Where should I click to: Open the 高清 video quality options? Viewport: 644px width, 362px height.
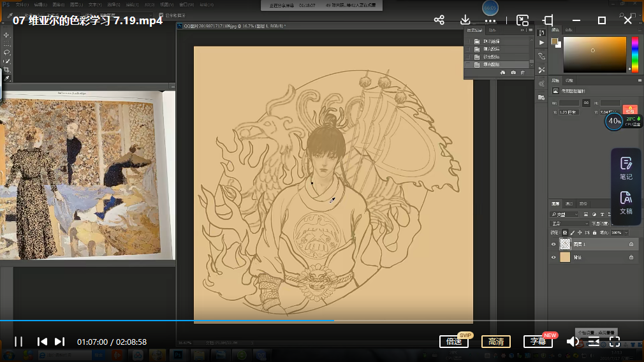pos(495,342)
